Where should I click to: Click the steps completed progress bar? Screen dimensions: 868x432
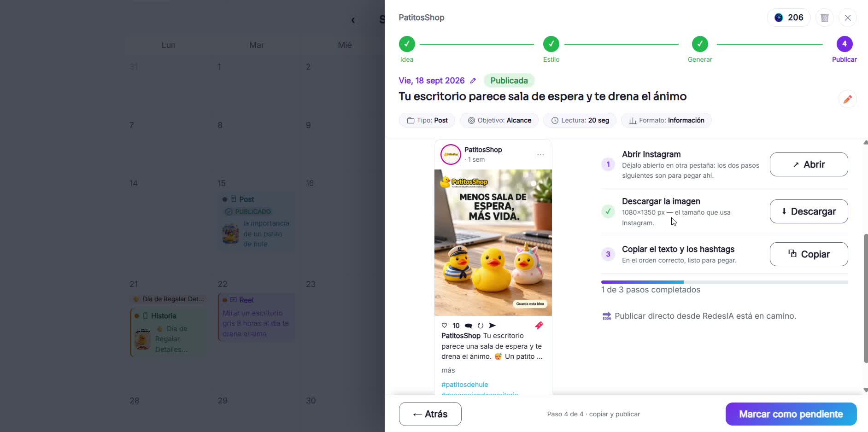724,282
